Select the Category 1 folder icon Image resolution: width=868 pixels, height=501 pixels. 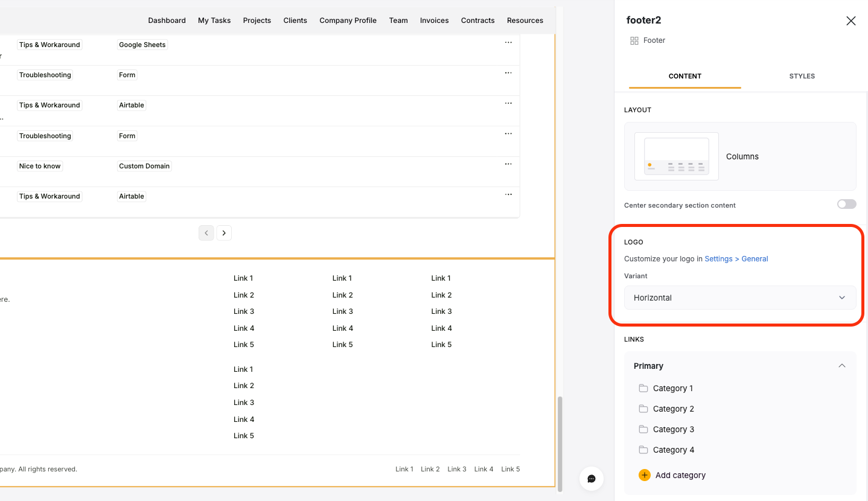(x=643, y=388)
